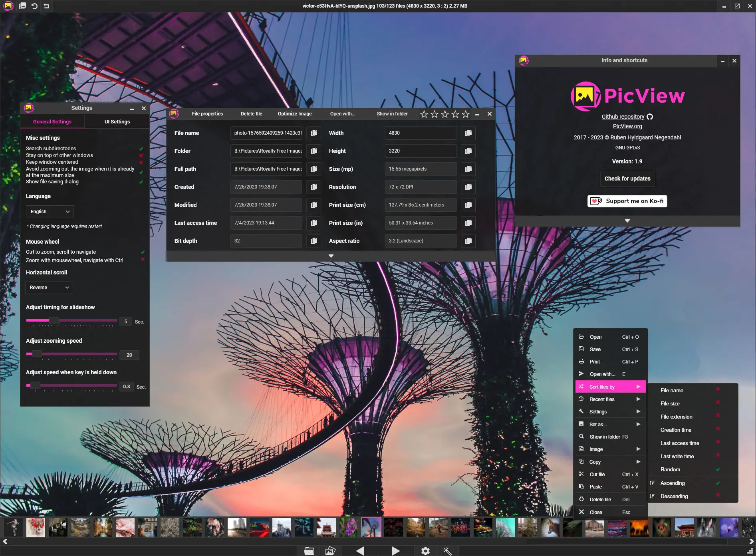Give the image a five-star rating
Image resolution: width=756 pixels, height=556 pixels.
(465, 114)
